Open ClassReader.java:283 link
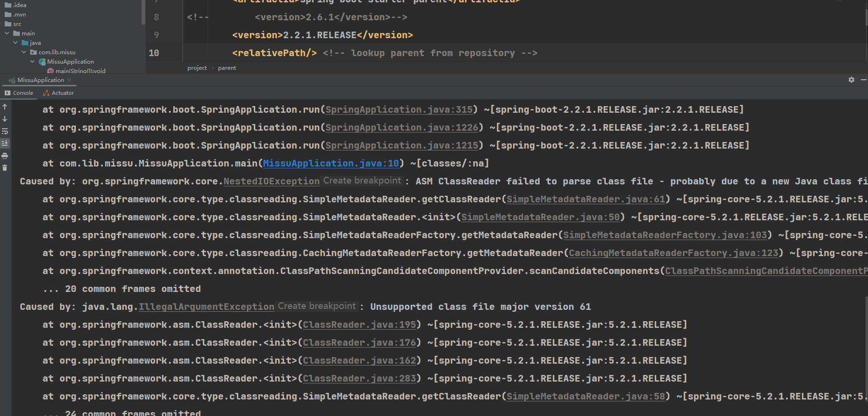 (359, 378)
